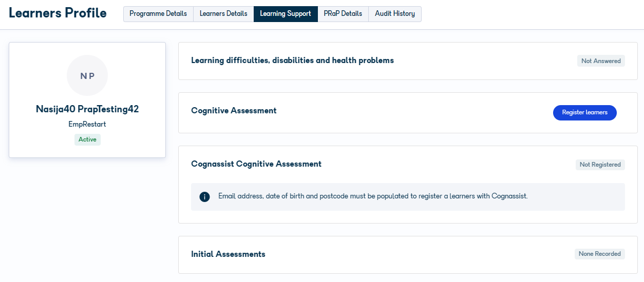The height and width of the screenshot is (282, 644).
Task: Switch to Learners Details tab
Action: 223,14
